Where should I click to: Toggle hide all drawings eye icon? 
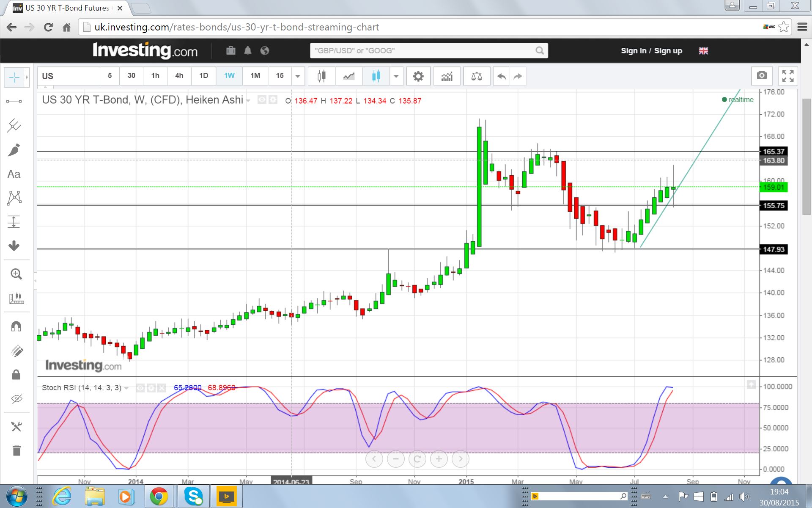16,399
